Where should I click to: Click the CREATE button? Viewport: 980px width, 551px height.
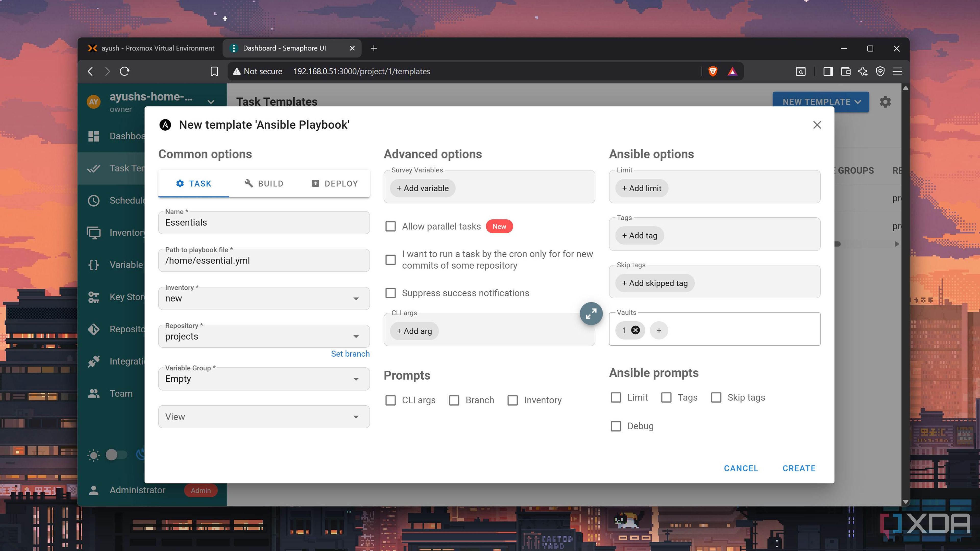pos(799,468)
